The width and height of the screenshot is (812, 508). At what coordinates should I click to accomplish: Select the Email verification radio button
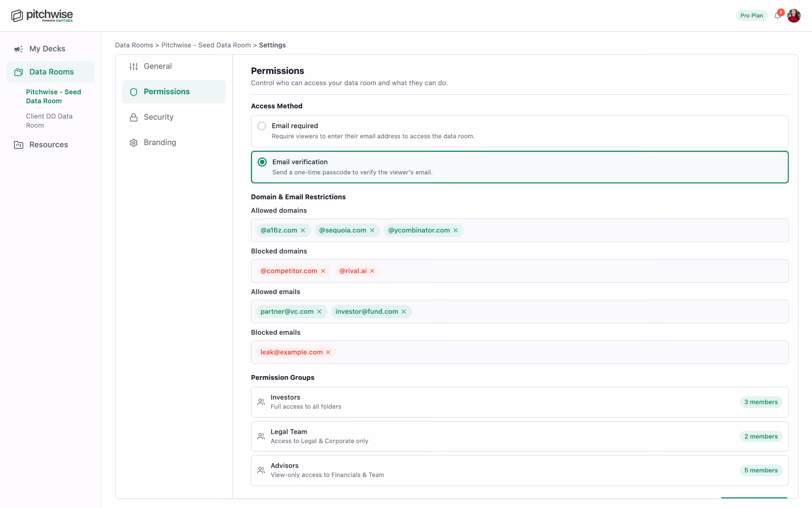click(262, 162)
